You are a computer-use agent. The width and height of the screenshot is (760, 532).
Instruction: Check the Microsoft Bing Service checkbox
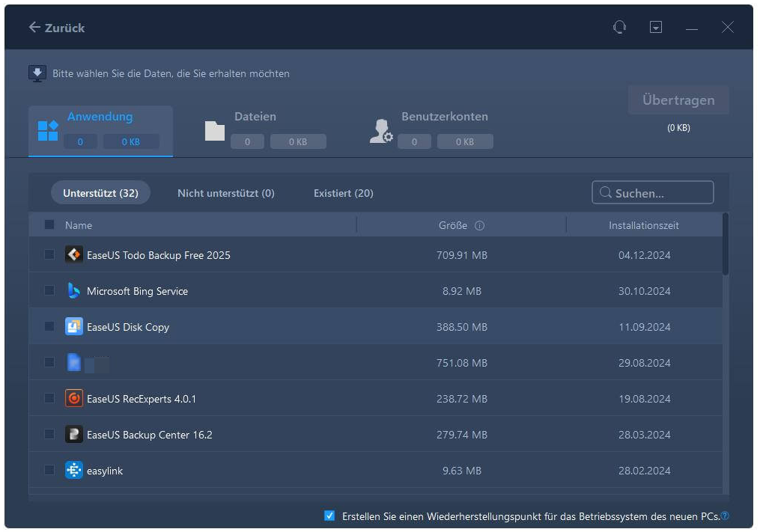49,290
